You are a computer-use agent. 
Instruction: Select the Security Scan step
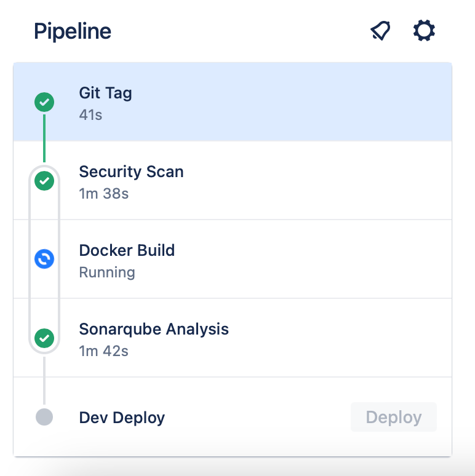tap(233, 181)
